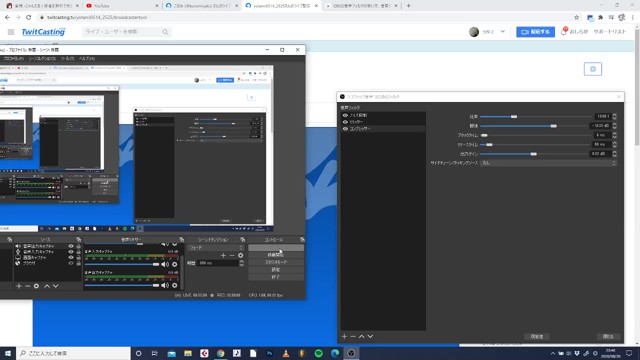Open sources panel gear properties icon
Image resolution: width=640 pixels, height=360 pixels.
pyautogui.click(x=36, y=286)
